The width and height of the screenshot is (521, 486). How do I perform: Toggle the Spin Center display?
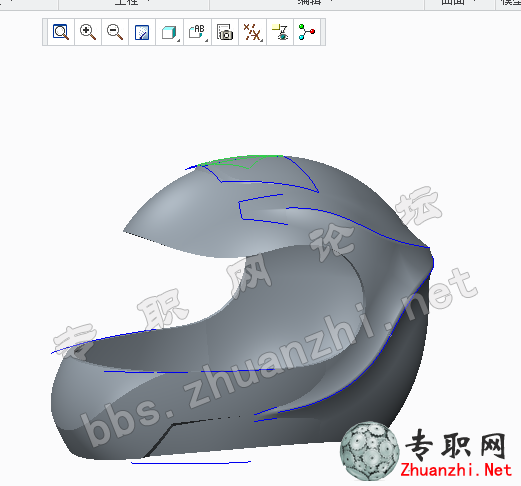point(307,32)
